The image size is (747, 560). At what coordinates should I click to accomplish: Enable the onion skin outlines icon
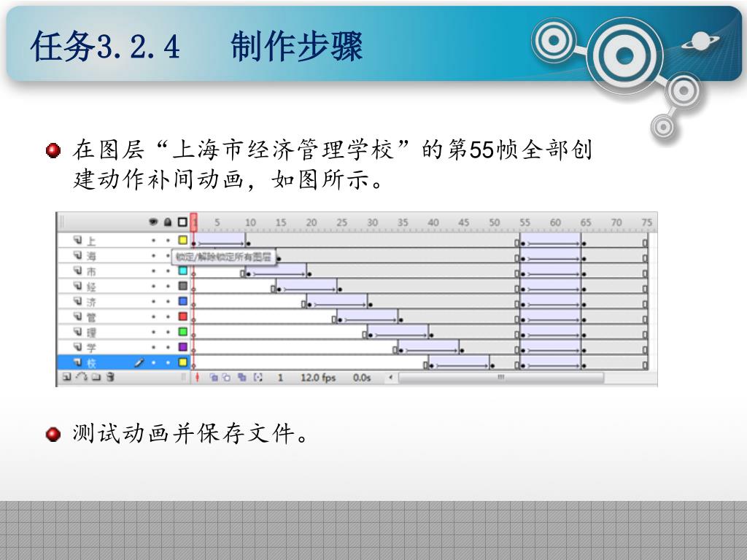(226, 378)
